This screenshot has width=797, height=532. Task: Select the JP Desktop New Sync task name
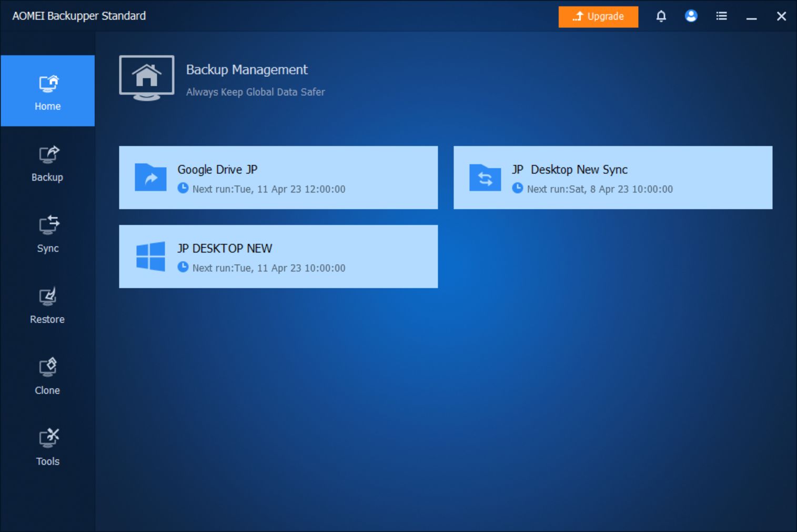570,169
